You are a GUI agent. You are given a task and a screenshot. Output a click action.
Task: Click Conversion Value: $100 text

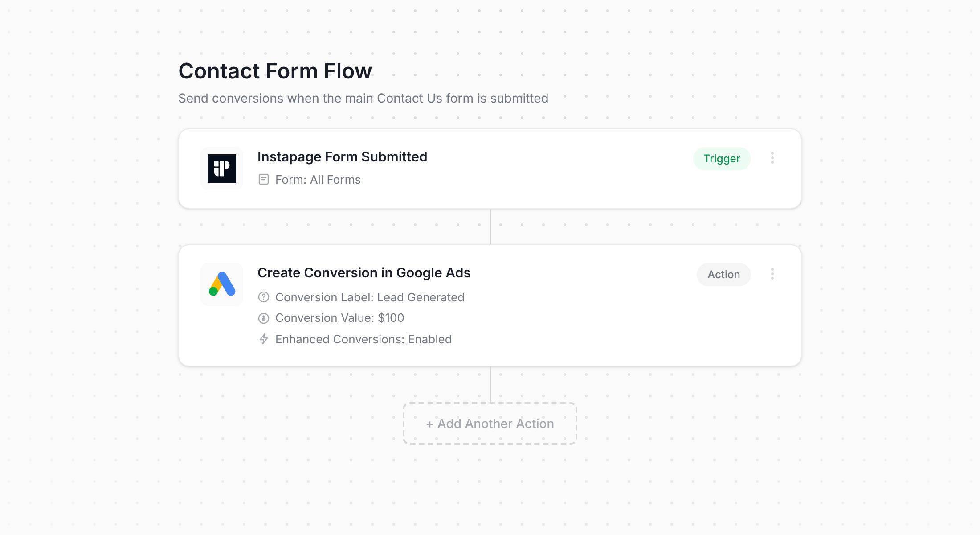[340, 318]
